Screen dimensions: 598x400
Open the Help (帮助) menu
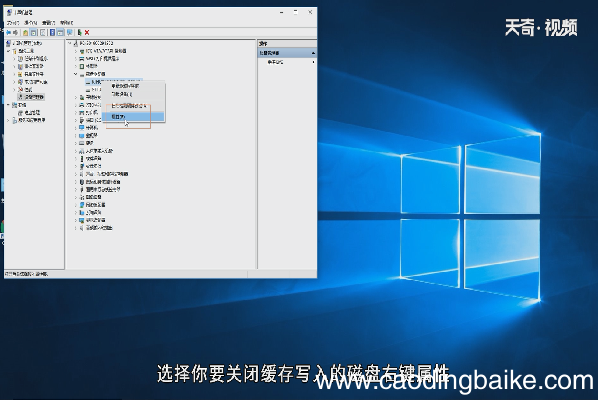66,22
